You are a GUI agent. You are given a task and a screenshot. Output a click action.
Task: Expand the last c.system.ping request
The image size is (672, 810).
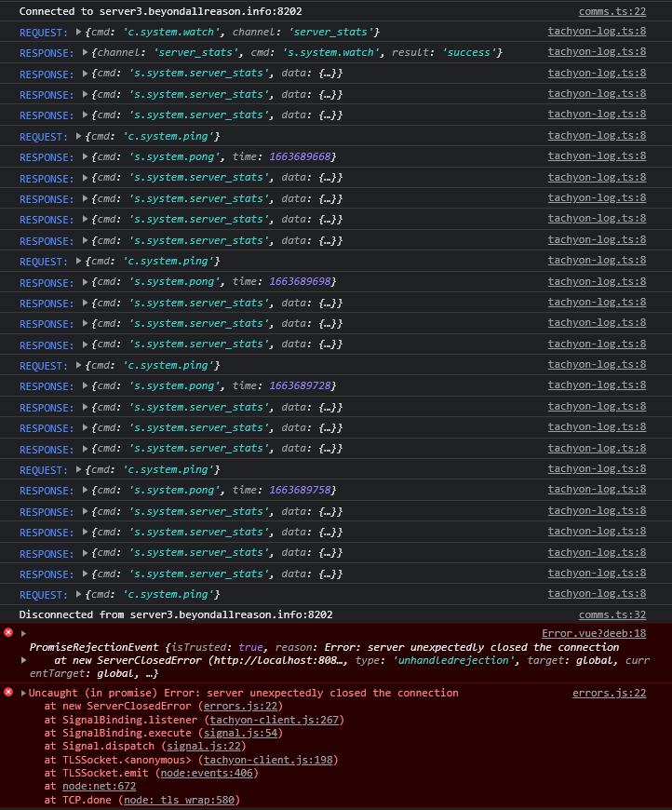[x=79, y=593]
